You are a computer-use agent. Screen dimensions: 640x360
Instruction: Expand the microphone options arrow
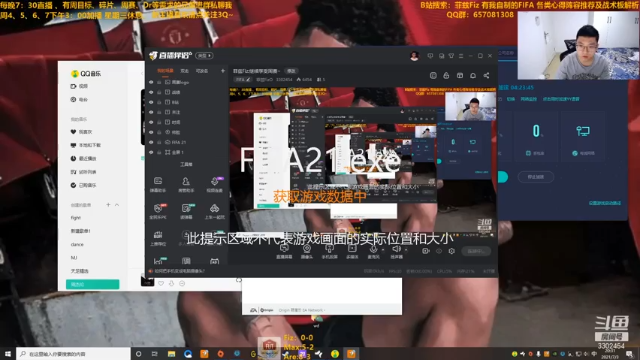tap(383, 249)
